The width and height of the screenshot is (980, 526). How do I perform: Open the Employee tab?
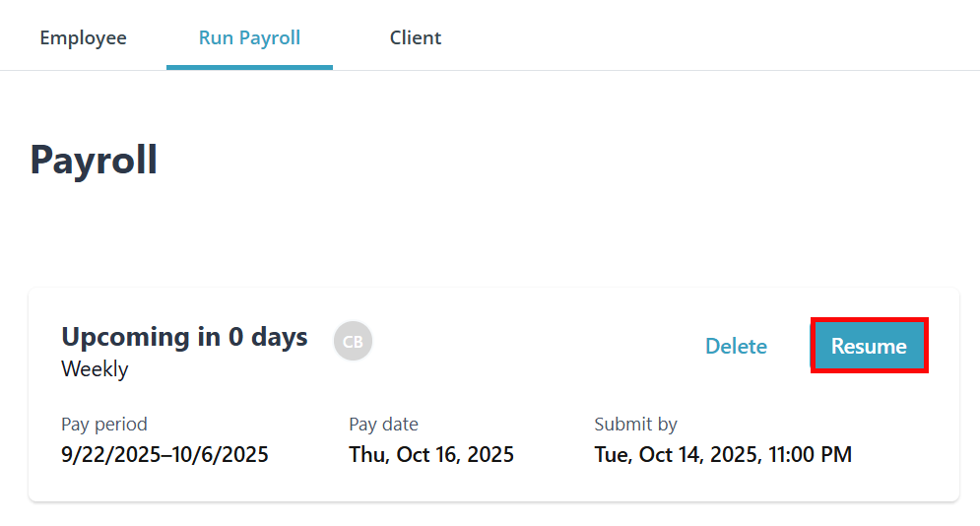point(83,38)
